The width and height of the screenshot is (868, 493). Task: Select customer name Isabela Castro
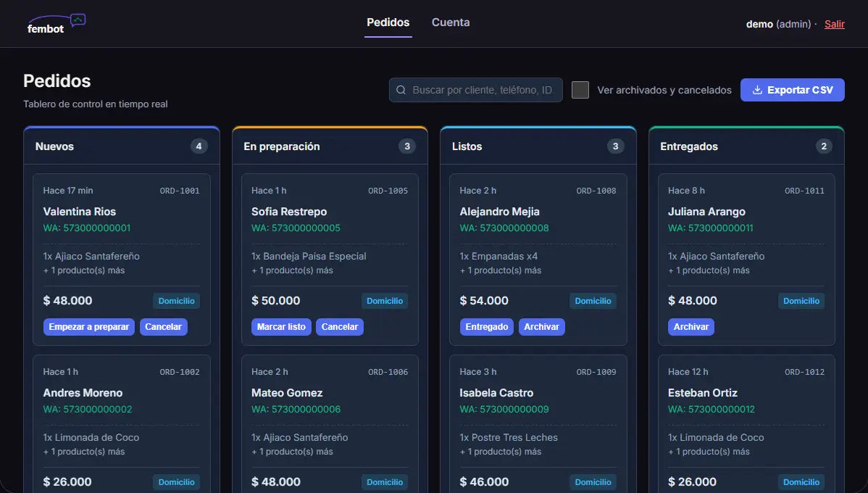496,393
